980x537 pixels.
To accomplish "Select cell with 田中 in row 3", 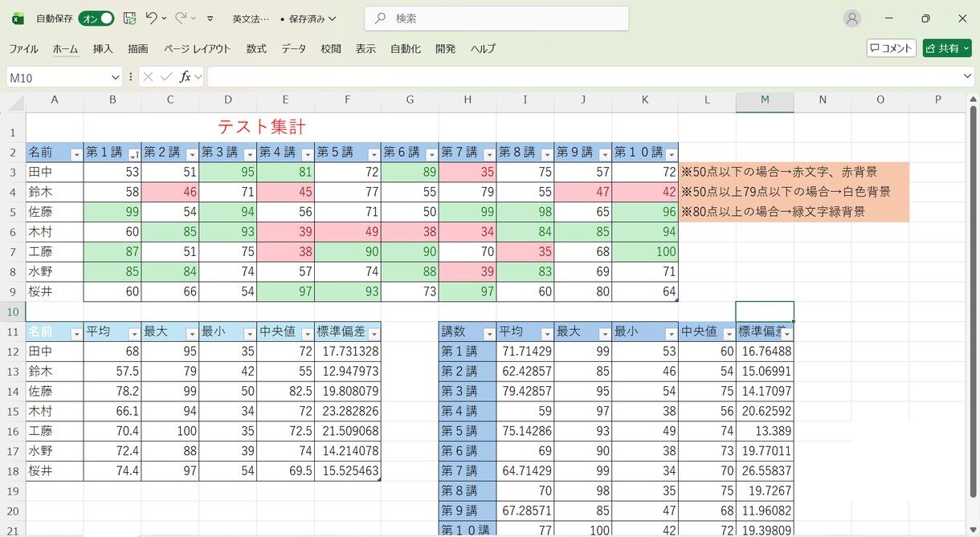I will [55, 172].
